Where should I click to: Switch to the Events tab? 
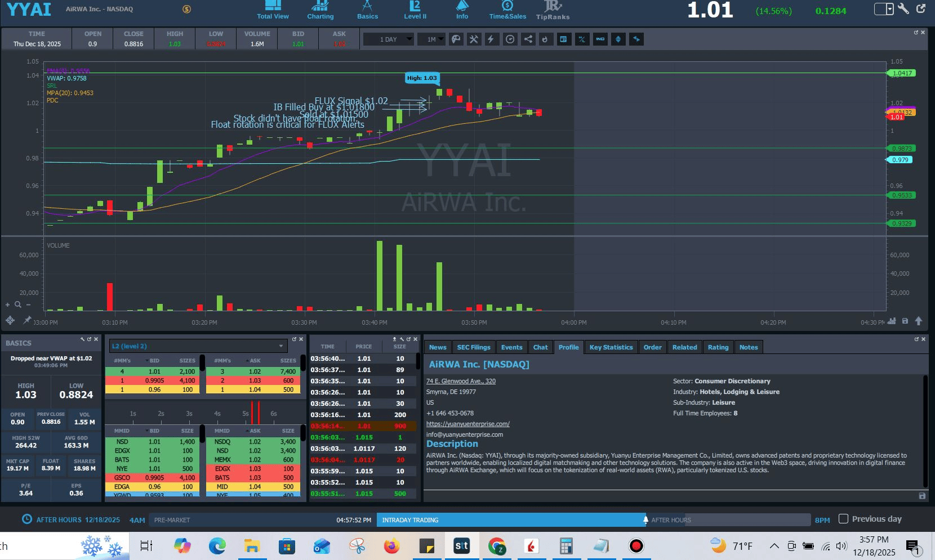[x=512, y=347]
